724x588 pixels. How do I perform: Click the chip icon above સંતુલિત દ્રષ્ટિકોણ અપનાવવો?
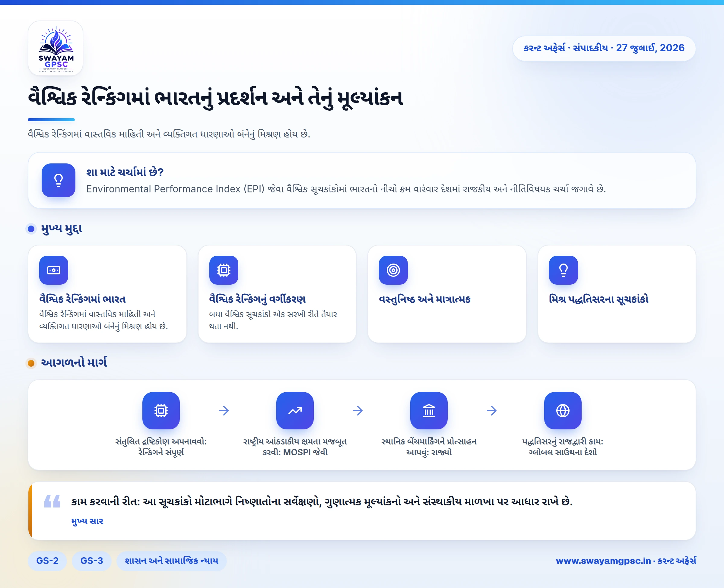(161, 410)
